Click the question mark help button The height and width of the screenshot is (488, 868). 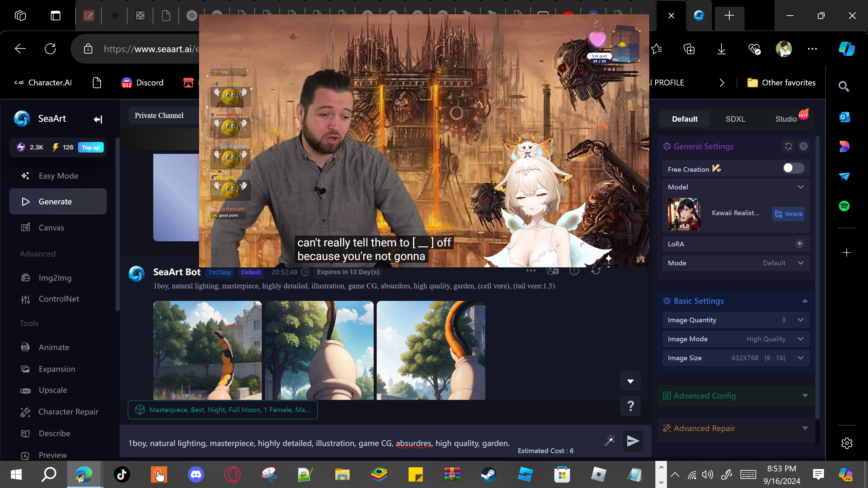pos(630,406)
